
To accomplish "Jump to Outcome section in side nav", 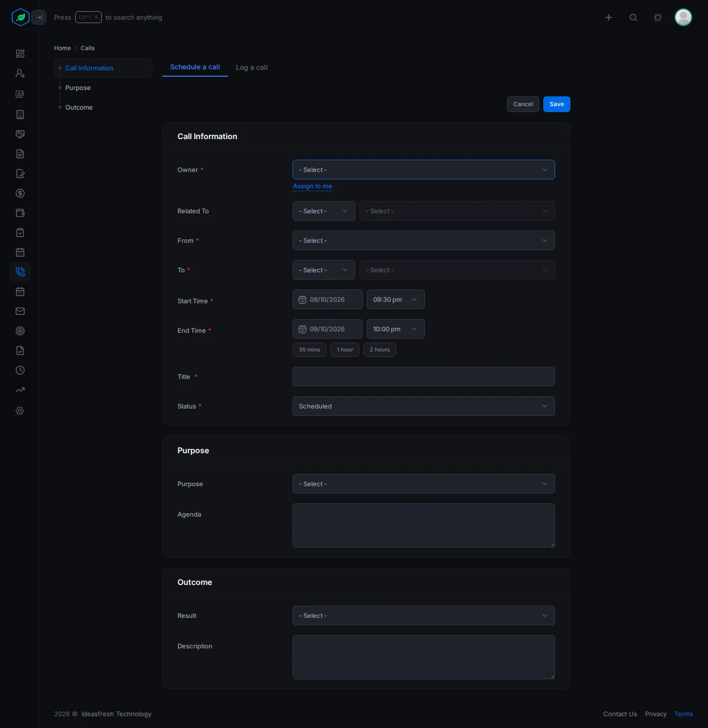I will point(79,107).
